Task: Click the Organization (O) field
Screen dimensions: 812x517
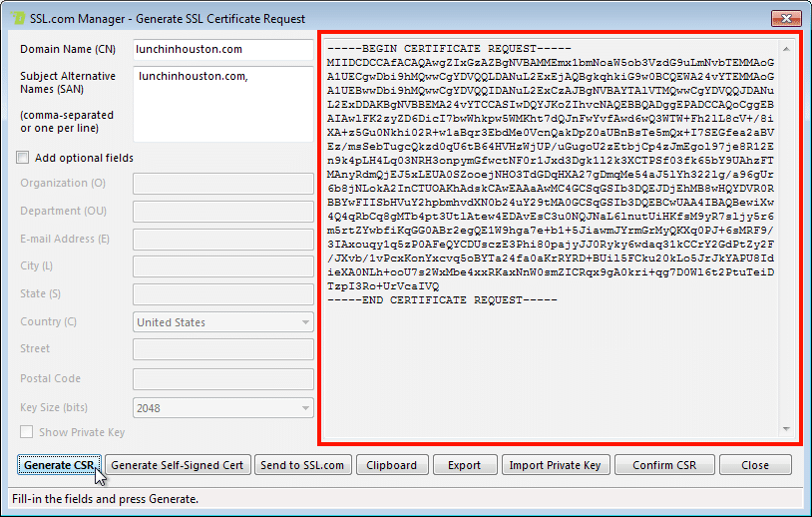Action: (x=223, y=184)
